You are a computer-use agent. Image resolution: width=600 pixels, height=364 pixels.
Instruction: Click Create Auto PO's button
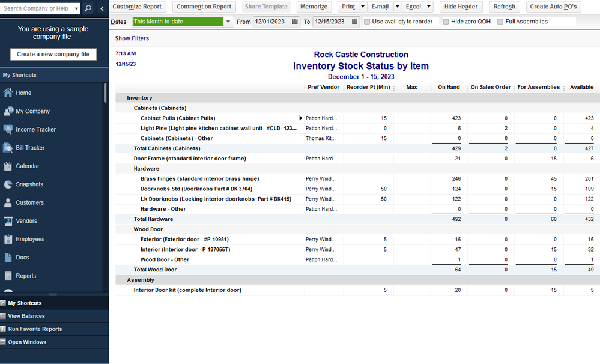(553, 7)
